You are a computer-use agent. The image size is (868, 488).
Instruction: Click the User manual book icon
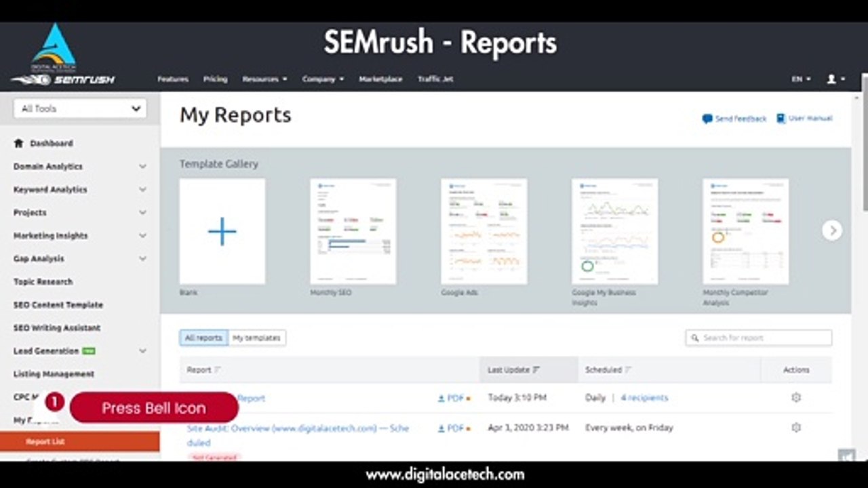tap(781, 118)
